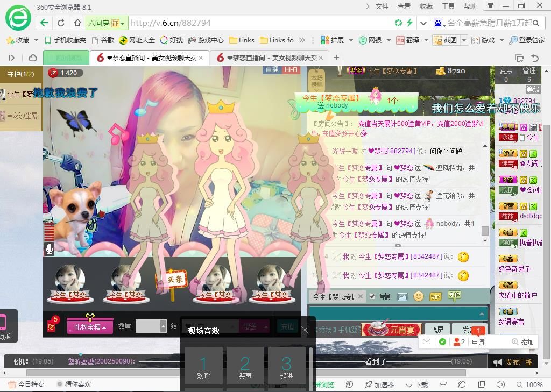Viewport: 551px width, 392px height.
Task: Click the URL address bar
Action: [260, 23]
